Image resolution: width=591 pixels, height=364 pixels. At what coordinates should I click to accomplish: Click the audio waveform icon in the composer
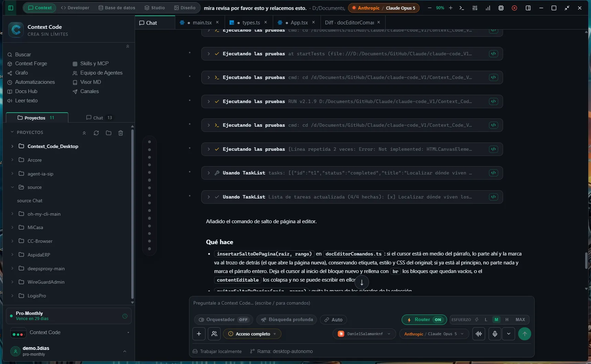(x=479, y=334)
